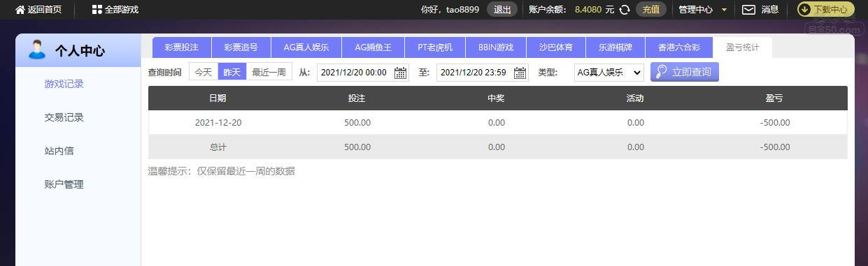Switch to the PT老虎机 tab
Screen dimensions: 868x266
click(435, 47)
